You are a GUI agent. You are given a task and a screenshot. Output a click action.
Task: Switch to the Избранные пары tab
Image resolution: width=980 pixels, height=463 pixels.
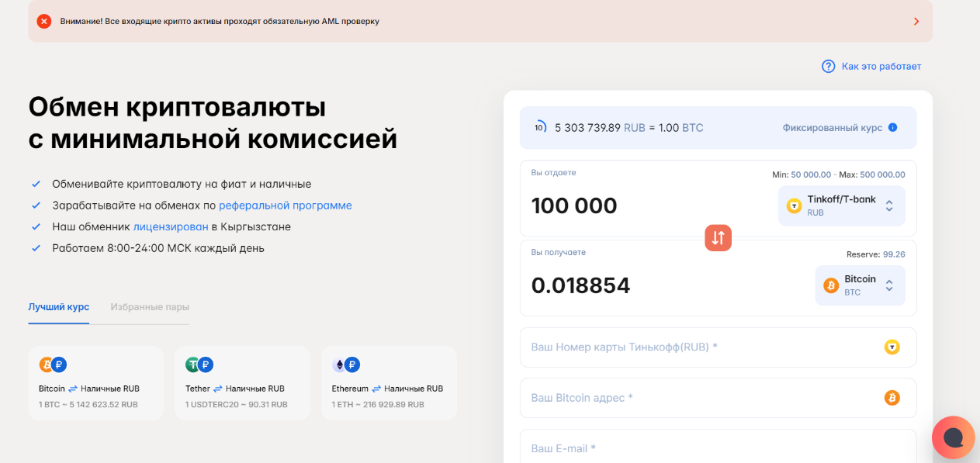[x=150, y=307]
